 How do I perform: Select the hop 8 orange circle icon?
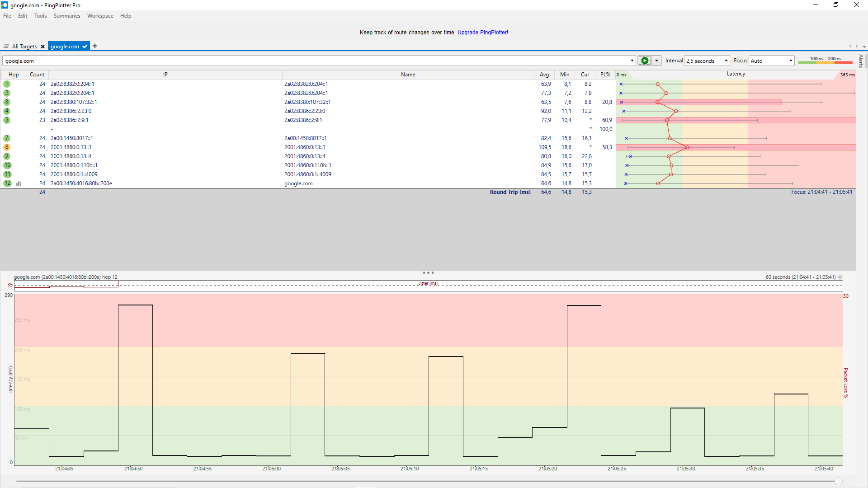[7, 147]
